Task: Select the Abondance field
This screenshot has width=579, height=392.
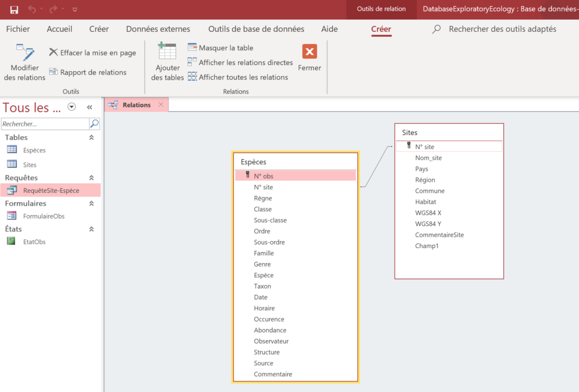Action: click(x=295, y=330)
